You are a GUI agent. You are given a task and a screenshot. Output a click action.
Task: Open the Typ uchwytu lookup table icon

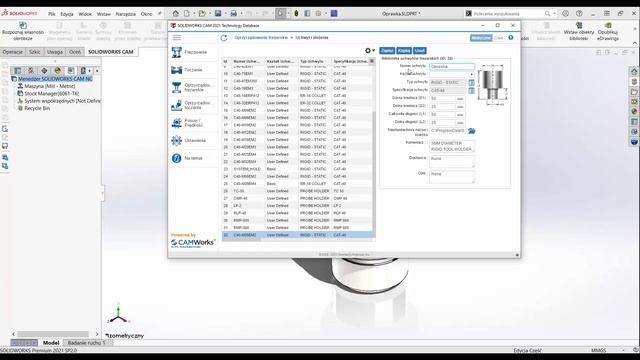point(471,82)
